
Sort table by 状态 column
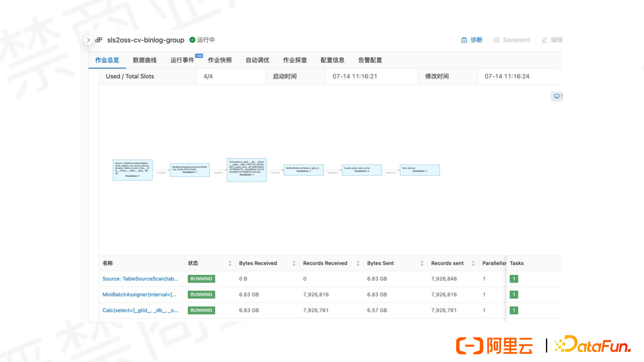tap(230, 263)
